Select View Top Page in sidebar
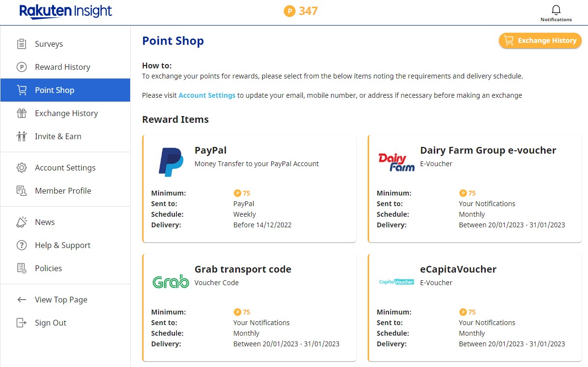Screen dimensions: 588x367 pyautogui.click(x=61, y=300)
